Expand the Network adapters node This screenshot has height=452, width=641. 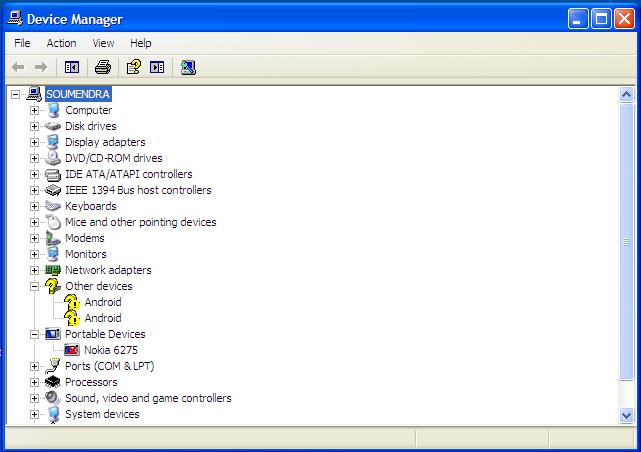click(x=34, y=270)
